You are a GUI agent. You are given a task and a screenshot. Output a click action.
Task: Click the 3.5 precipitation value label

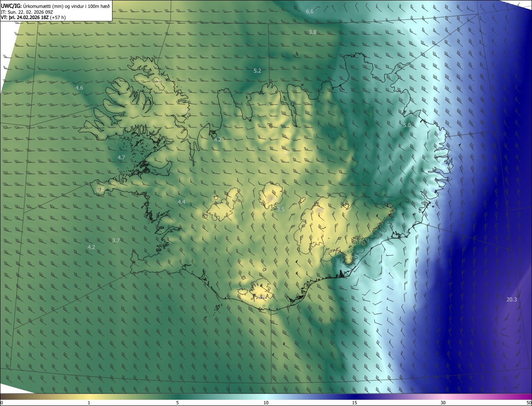tap(281, 209)
